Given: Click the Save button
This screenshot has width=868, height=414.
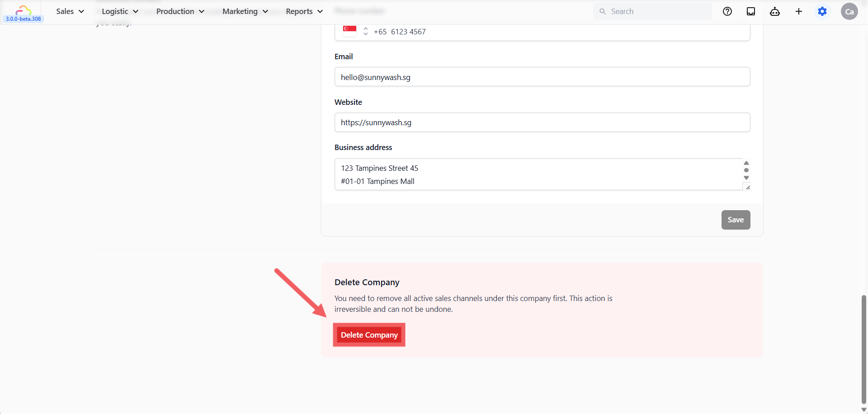Looking at the screenshot, I should click(736, 220).
